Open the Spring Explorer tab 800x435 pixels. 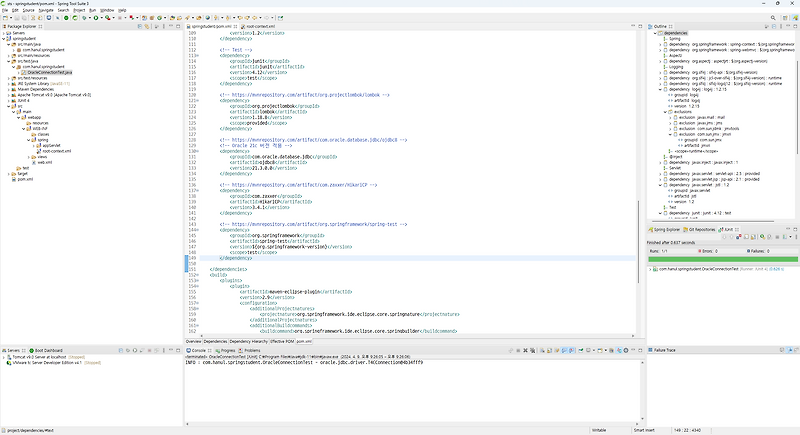click(x=665, y=229)
